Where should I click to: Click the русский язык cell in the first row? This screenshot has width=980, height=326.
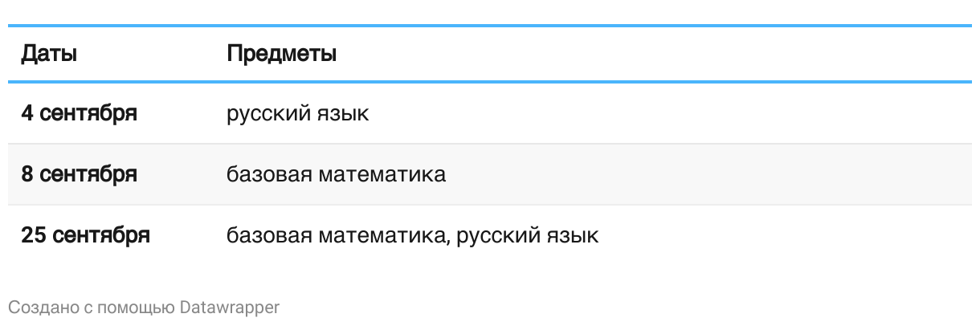(x=297, y=113)
